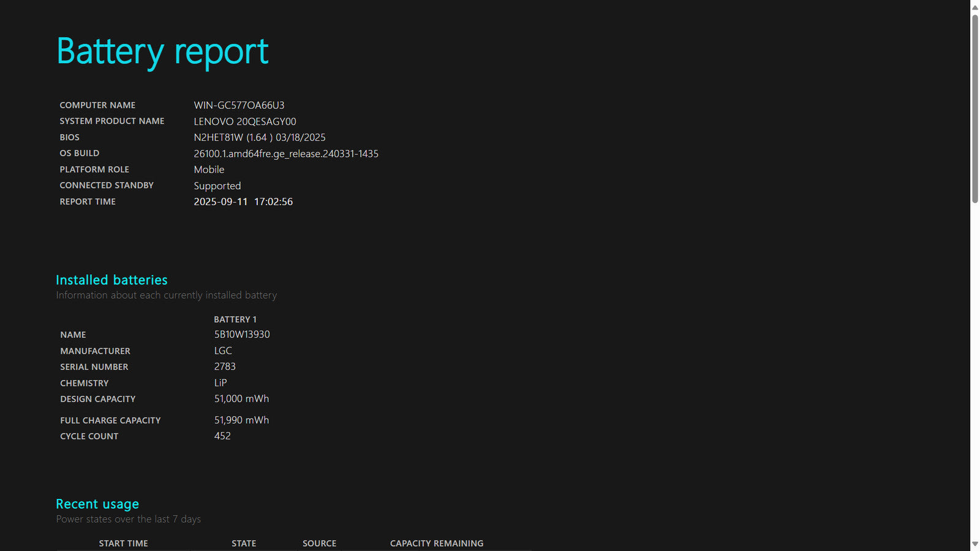Select full charge capacity 51,990 mWh
Image resolution: width=980 pixels, height=551 pixels.
(x=241, y=420)
